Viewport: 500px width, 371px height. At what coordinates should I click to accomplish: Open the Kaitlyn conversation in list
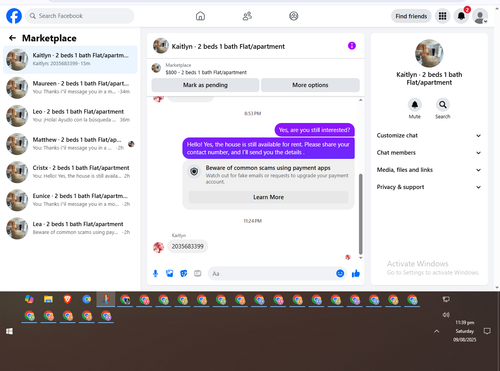pyautogui.click(x=70, y=59)
